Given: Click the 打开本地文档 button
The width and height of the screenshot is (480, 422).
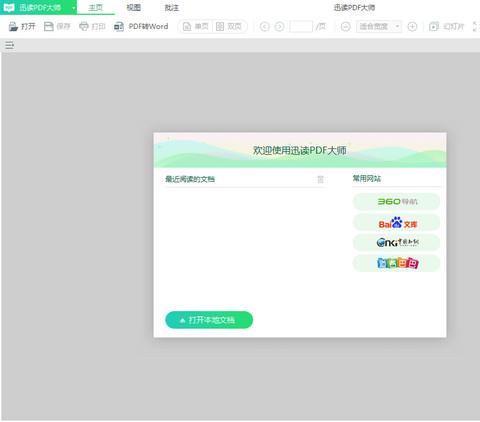Looking at the screenshot, I should (x=209, y=320).
